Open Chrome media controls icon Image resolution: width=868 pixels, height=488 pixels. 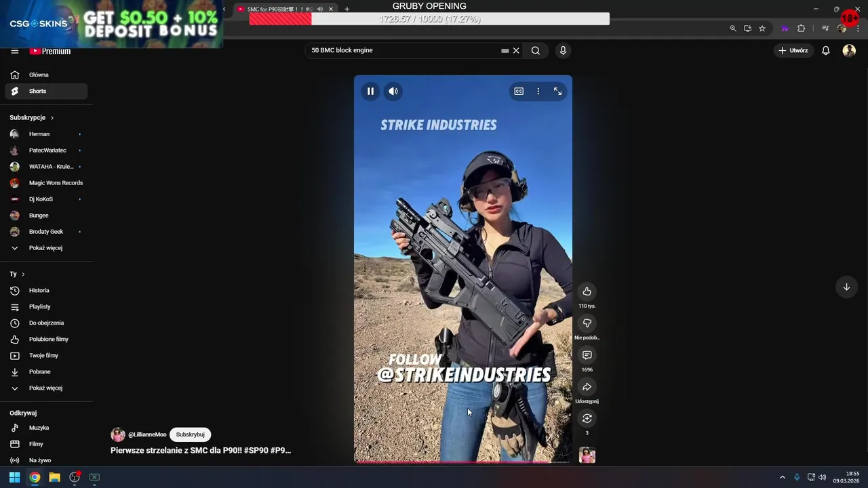tap(825, 28)
